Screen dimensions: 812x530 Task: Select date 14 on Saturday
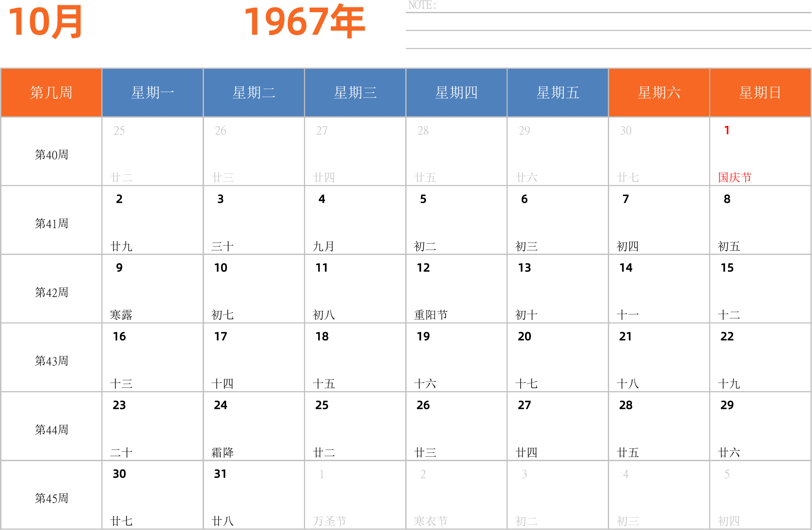626,268
